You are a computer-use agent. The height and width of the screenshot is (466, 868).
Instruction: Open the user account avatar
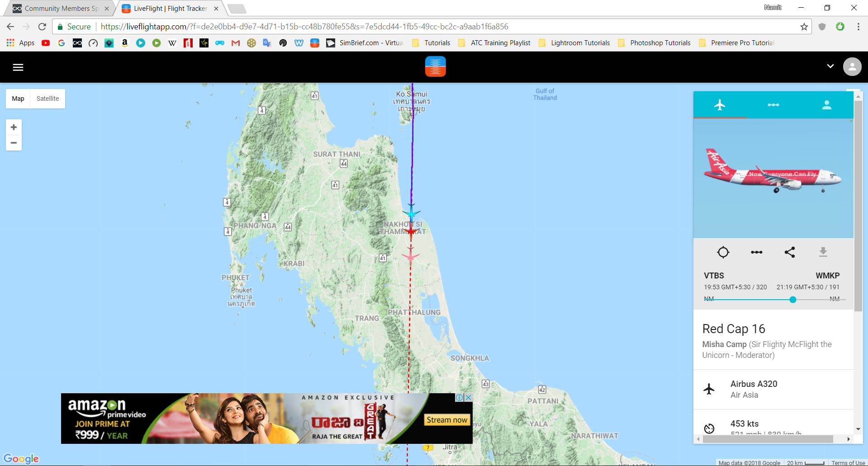pyautogui.click(x=852, y=67)
